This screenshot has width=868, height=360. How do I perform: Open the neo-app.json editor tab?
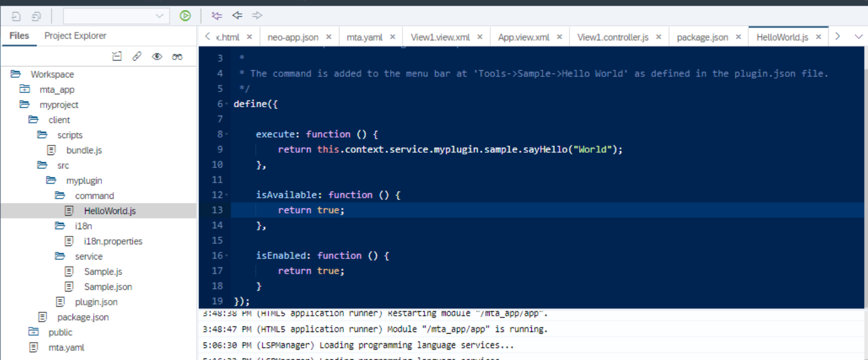pyautogui.click(x=293, y=37)
